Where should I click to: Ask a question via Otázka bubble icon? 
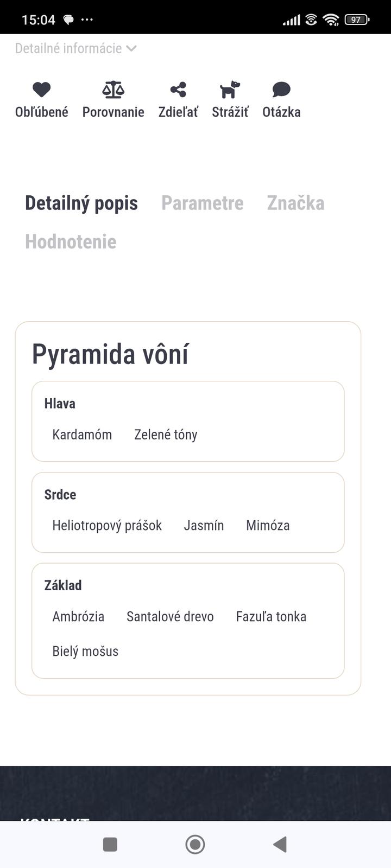(281, 90)
